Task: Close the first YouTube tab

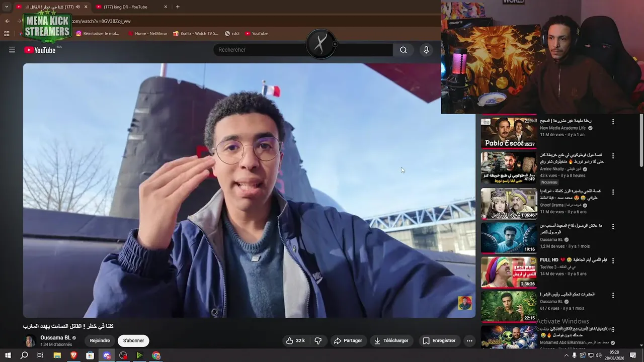Action: (x=86, y=7)
